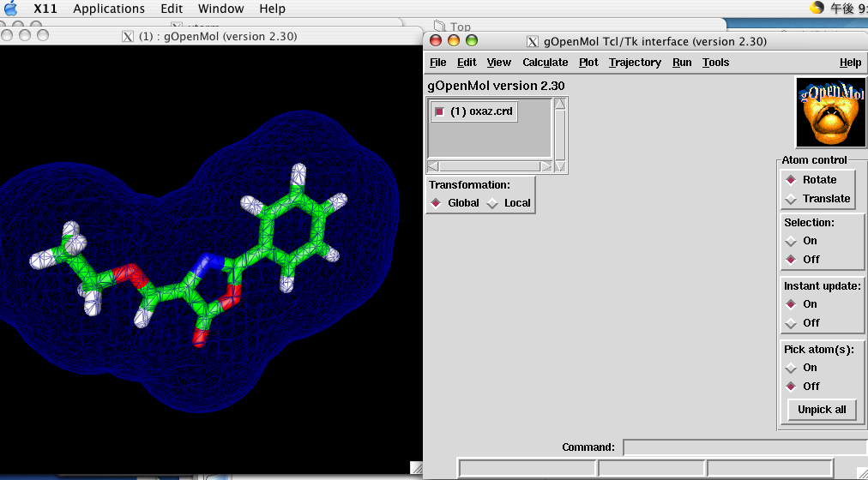Viewport: 868px width, 480px height.
Task: Click the red carbonyl oxygen at the bottom
Action: (200, 338)
